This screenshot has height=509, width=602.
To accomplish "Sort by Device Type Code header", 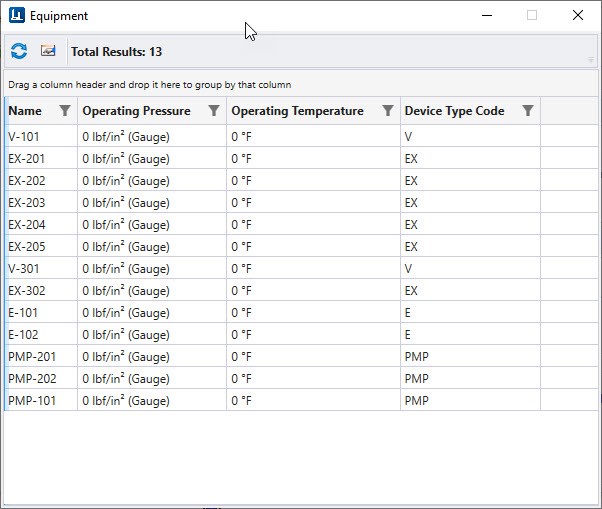I will click(x=454, y=111).
